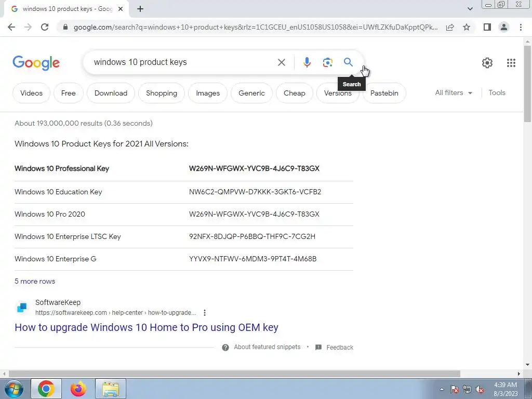Click the softwarekeep.com URL breadcrumb
The image size is (532, 399).
(x=115, y=313)
